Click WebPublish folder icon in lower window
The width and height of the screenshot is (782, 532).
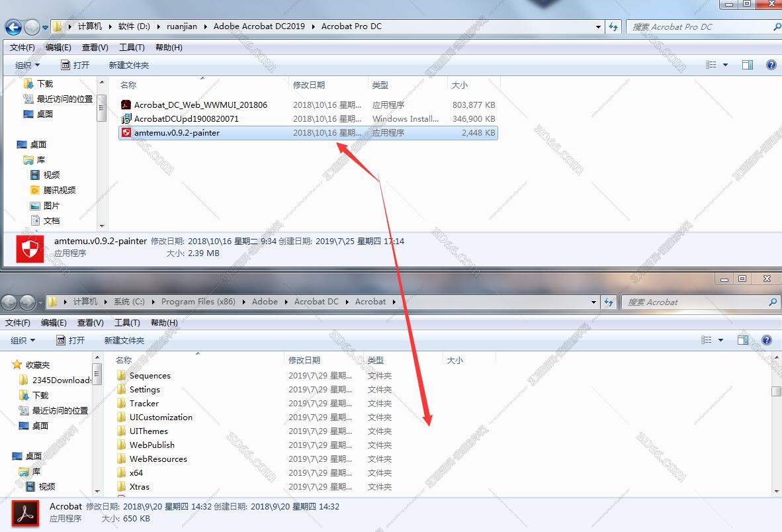(x=121, y=445)
